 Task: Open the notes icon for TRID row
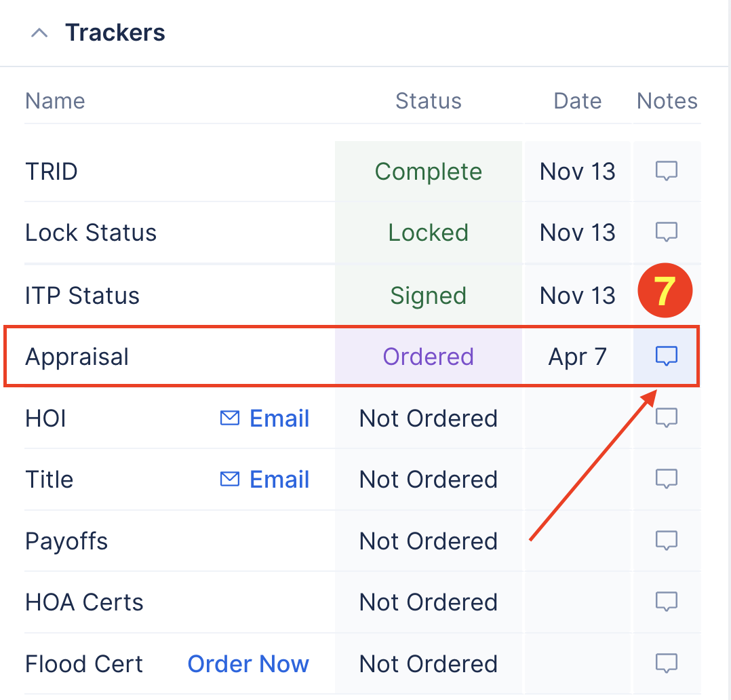point(667,171)
